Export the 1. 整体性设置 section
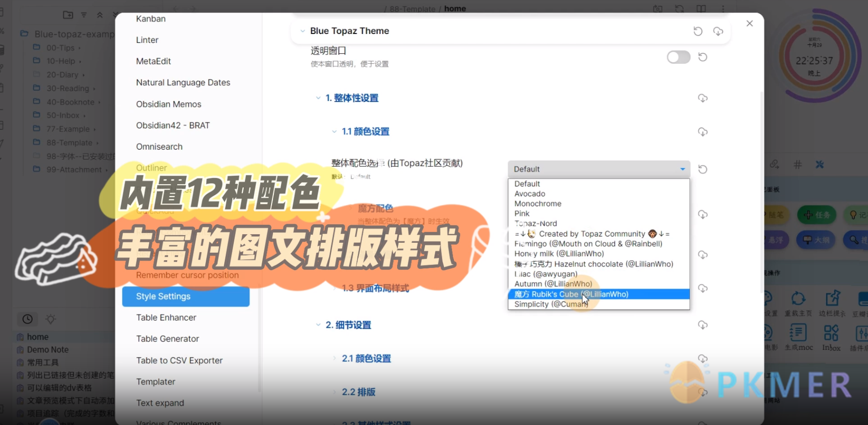This screenshot has height=425, width=868. 703,98
